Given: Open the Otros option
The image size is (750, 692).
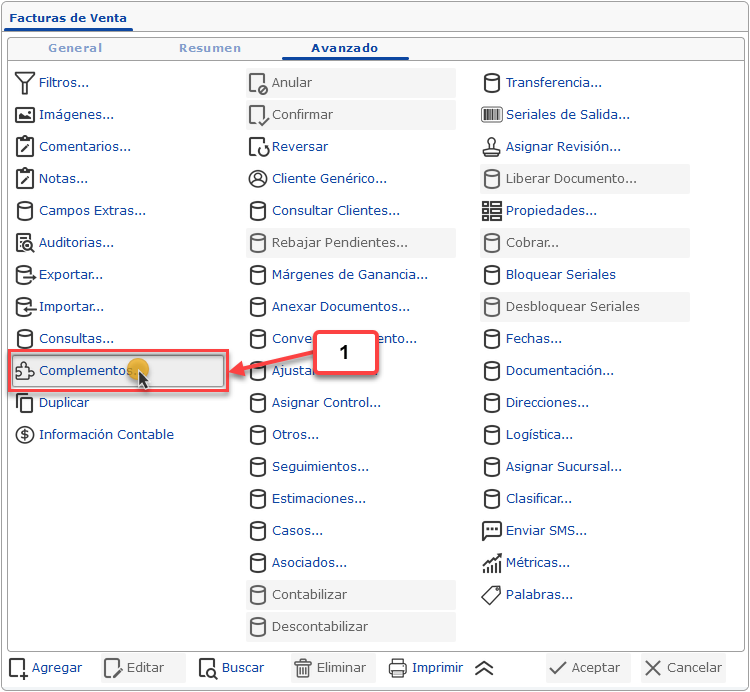Looking at the screenshot, I should pos(295,435).
